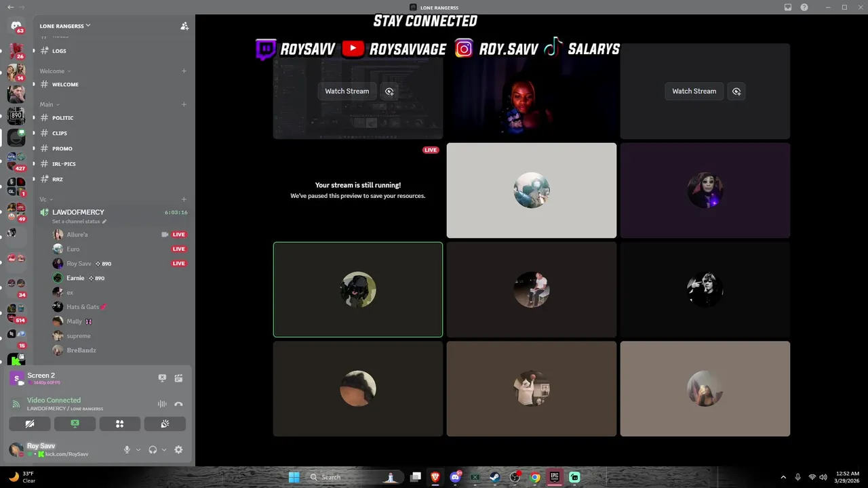The image size is (868, 488).
Task: Open Epic Games Launcher from taskbar
Action: pos(555,477)
